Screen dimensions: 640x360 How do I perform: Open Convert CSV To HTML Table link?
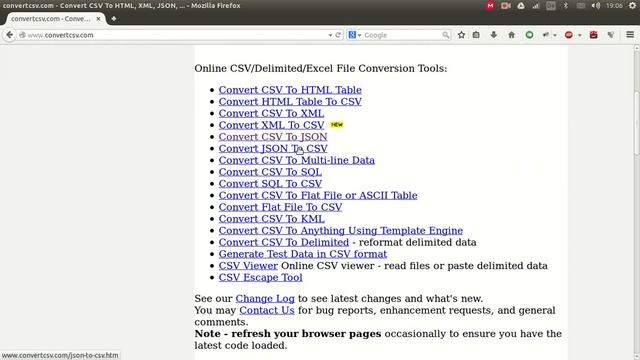(290, 90)
